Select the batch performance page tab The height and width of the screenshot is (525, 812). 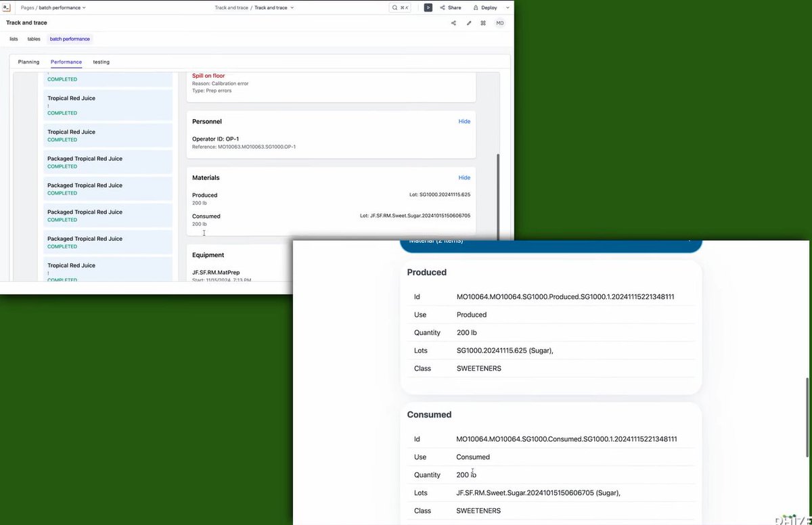[x=70, y=39]
